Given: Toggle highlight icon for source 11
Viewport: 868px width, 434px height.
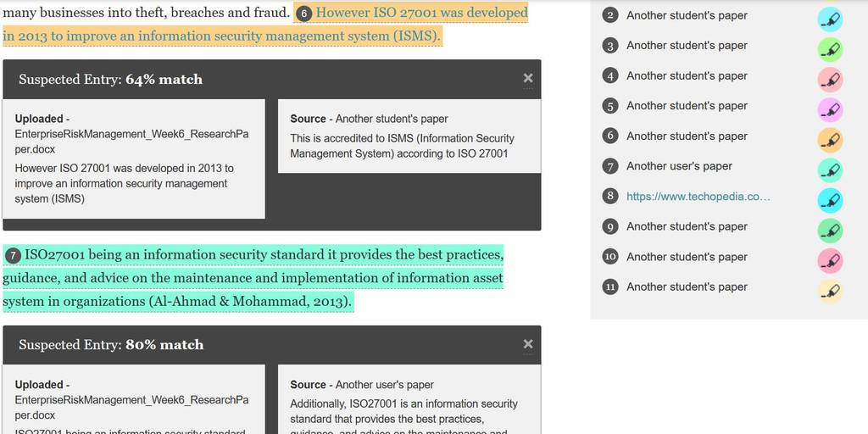Looking at the screenshot, I should (x=830, y=291).
